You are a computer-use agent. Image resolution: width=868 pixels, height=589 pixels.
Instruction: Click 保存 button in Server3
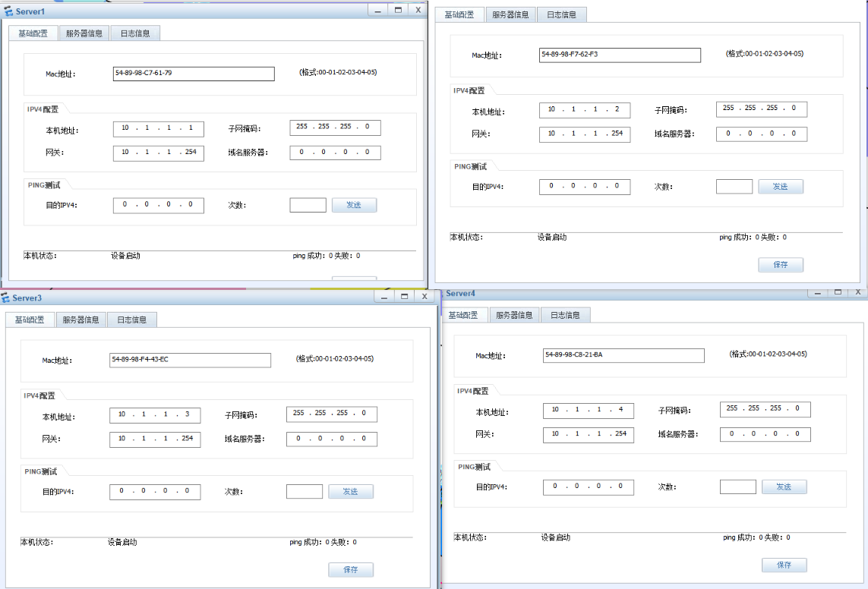click(x=350, y=570)
